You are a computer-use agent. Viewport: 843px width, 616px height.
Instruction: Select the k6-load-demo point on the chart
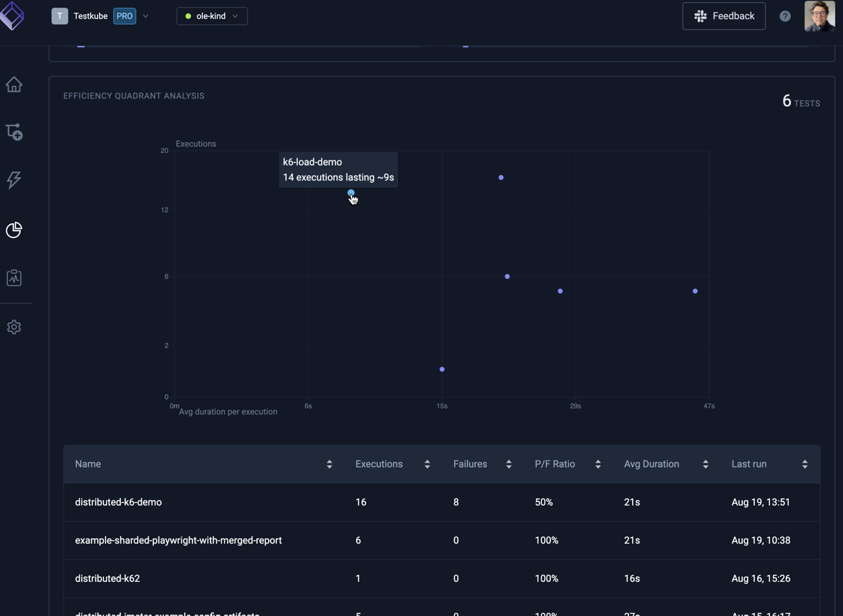pyautogui.click(x=351, y=193)
